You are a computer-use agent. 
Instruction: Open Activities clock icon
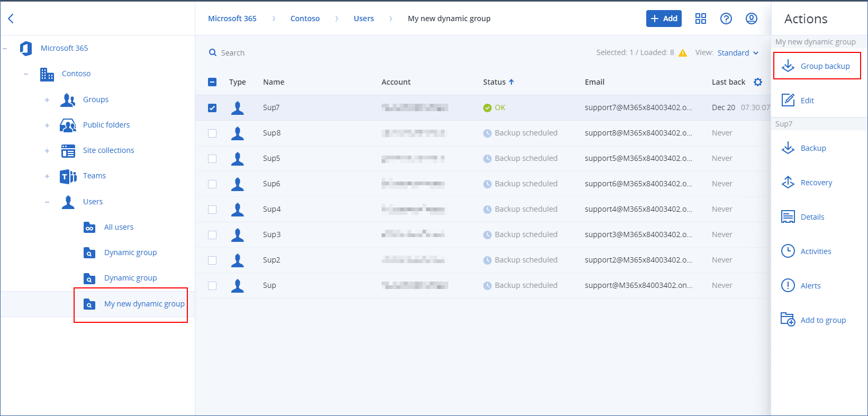pos(788,251)
